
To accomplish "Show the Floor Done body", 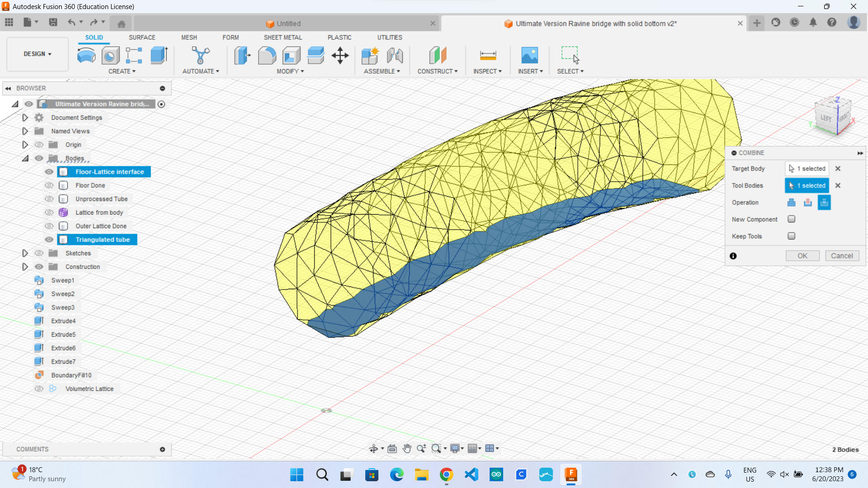I will [49, 185].
